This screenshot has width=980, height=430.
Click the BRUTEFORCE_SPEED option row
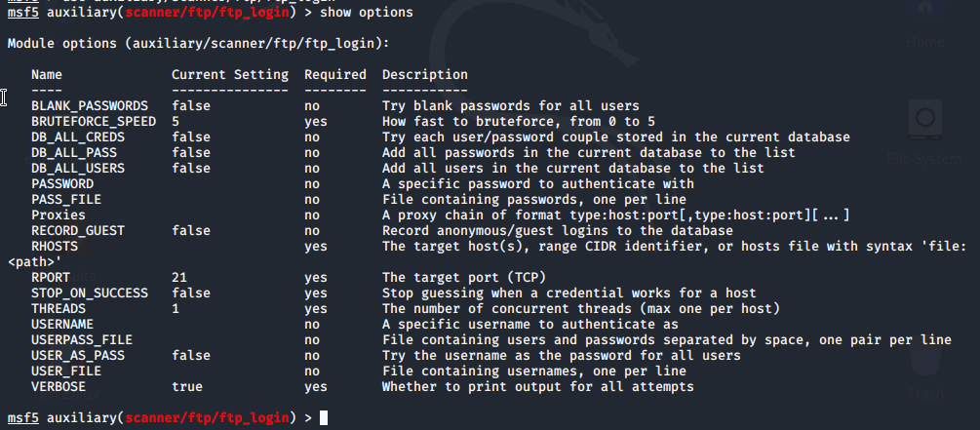click(x=343, y=121)
